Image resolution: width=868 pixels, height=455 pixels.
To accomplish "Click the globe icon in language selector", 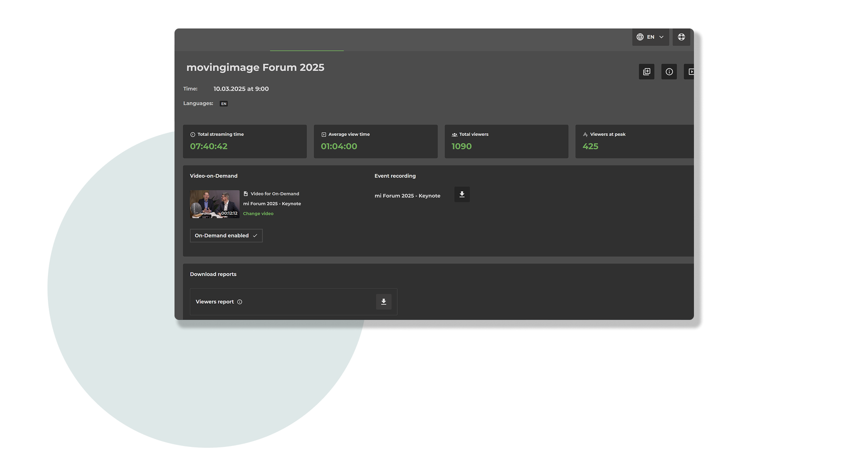I will pyautogui.click(x=640, y=37).
